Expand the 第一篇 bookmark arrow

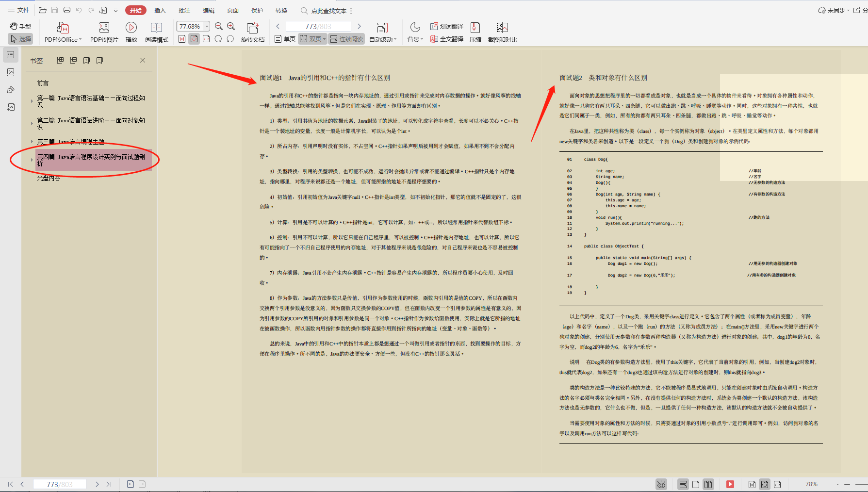(32, 101)
